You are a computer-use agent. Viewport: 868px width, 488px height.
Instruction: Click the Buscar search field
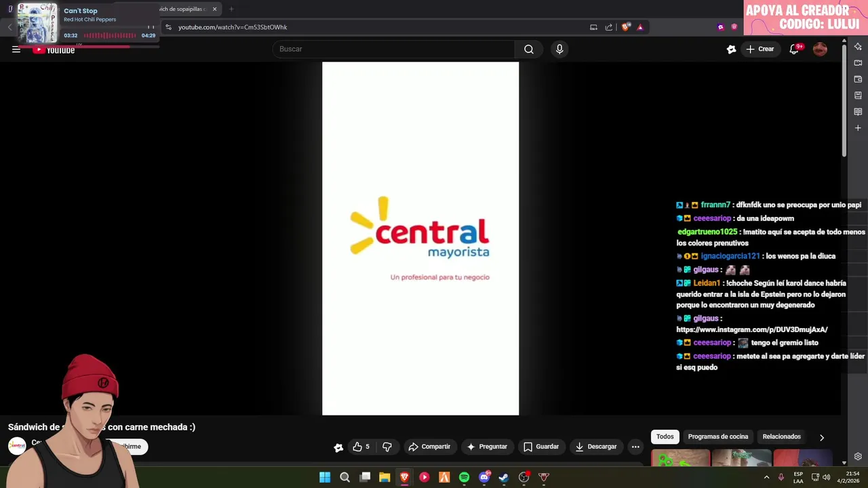tap(393, 49)
